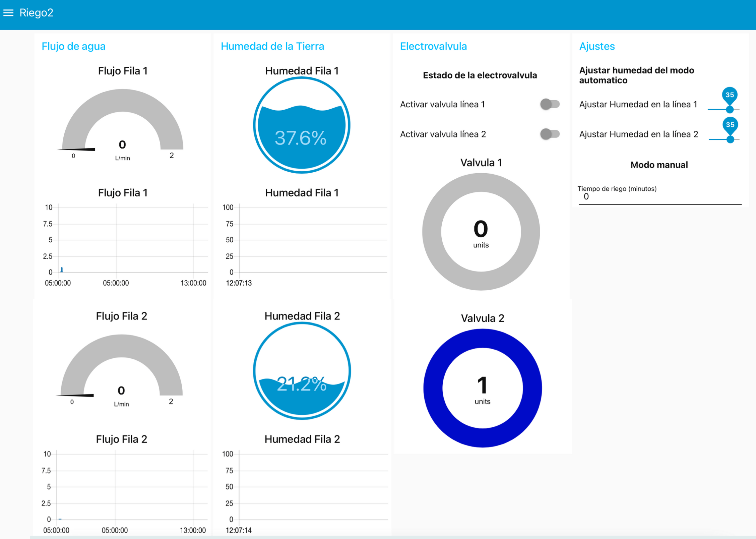Expand the Flujo de agua group
Image resolution: width=756 pixels, height=539 pixels.
(74, 46)
